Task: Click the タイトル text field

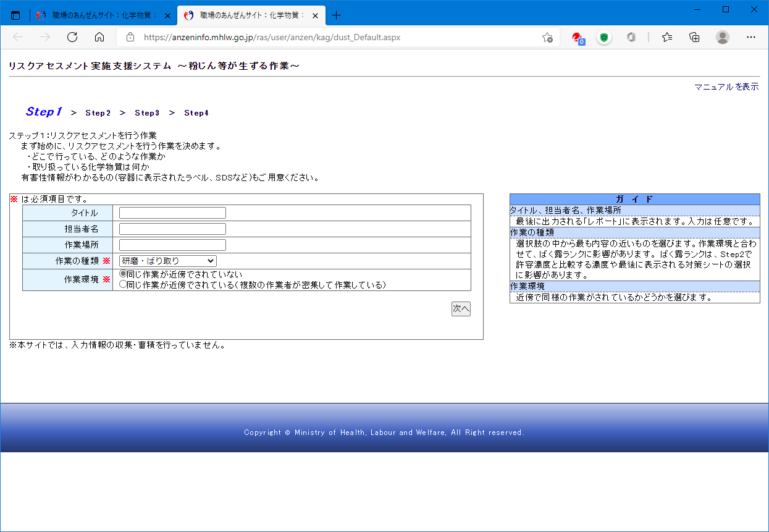Action: (x=172, y=213)
